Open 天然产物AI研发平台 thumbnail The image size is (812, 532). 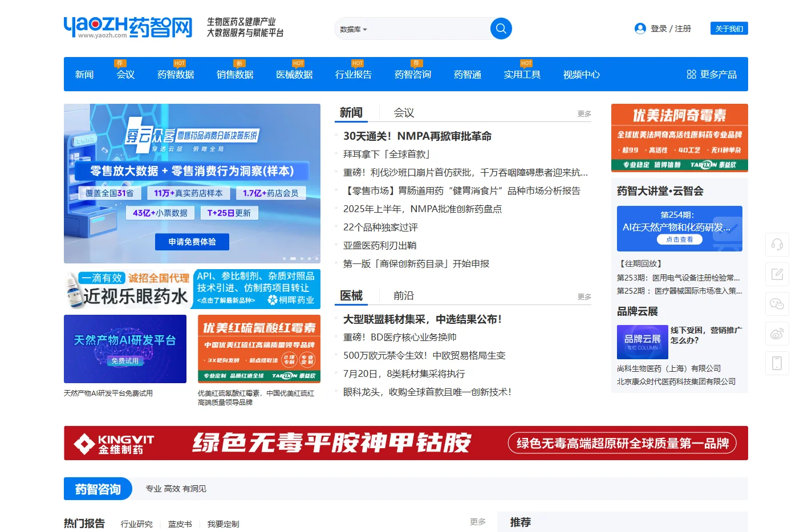tap(125, 349)
